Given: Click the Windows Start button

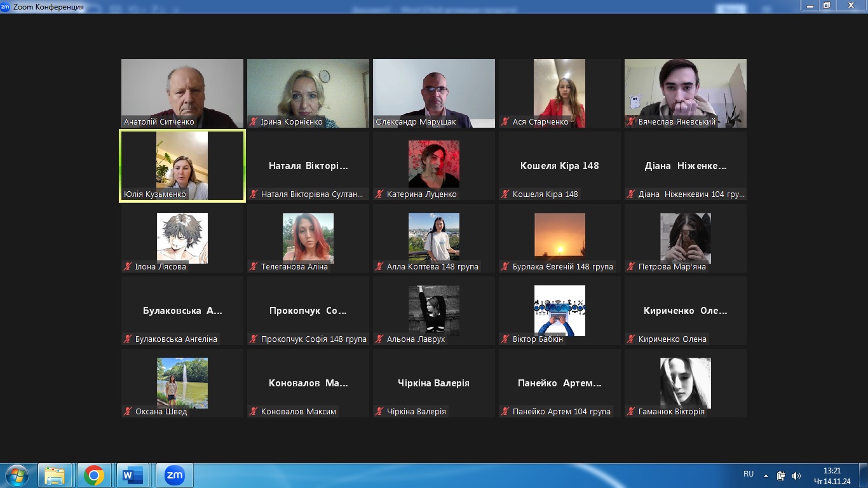Looking at the screenshot, I should click(x=17, y=475).
